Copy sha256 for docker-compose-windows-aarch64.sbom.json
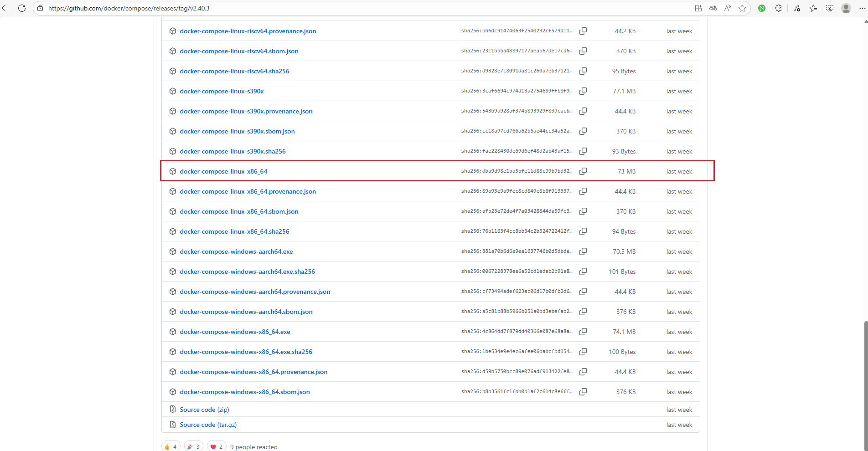 click(583, 312)
